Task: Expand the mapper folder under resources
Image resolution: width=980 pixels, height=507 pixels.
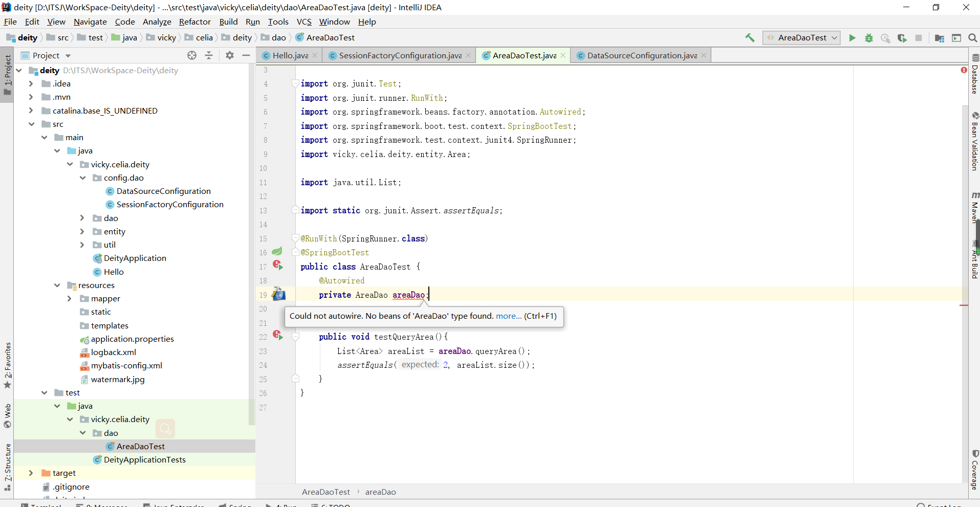Action: (69, 298)
